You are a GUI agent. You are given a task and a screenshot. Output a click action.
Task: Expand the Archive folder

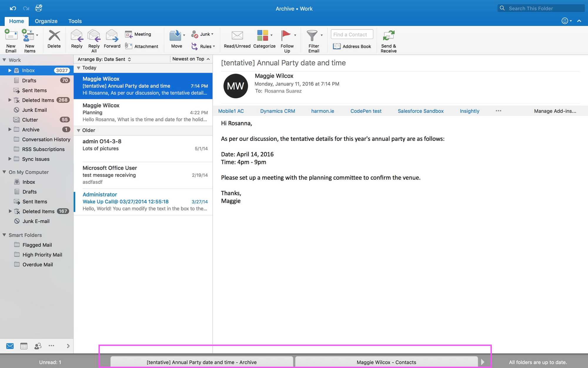(x=10, y=130)
